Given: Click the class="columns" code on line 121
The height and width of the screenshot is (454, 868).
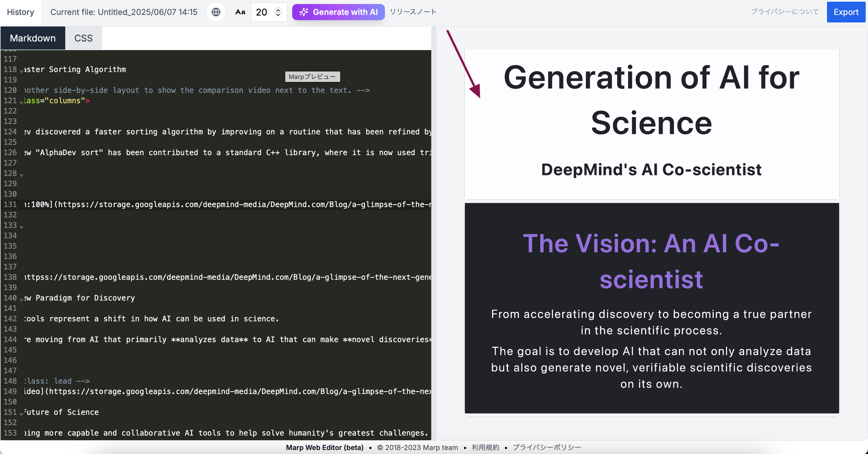Looking at the screenshot, I should point(57,101).
